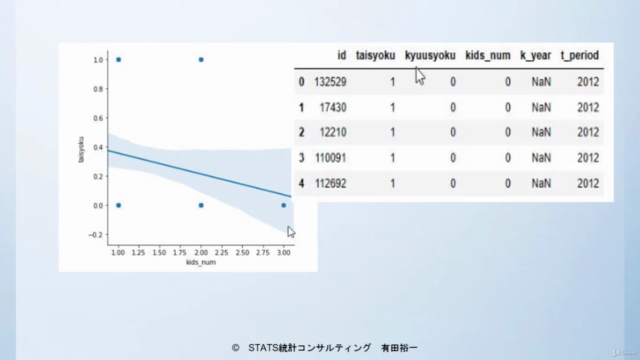Click the 2012 t_period cell in row 132529

click(588, 82)
